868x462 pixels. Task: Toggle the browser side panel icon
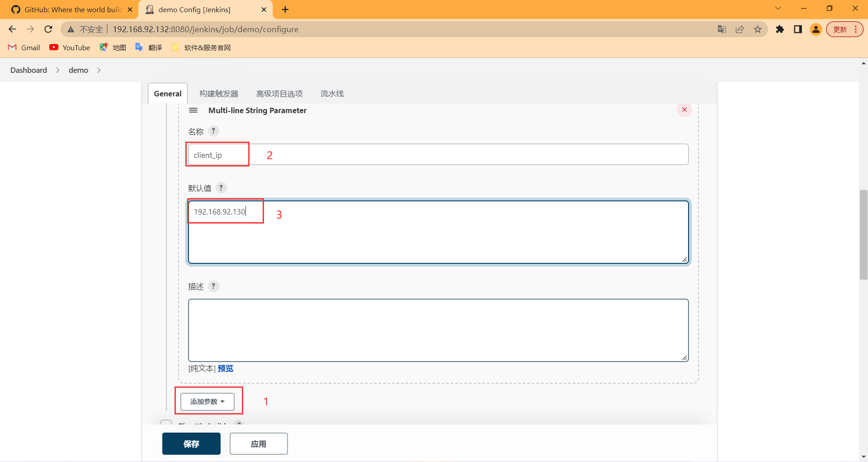[798, 29]
